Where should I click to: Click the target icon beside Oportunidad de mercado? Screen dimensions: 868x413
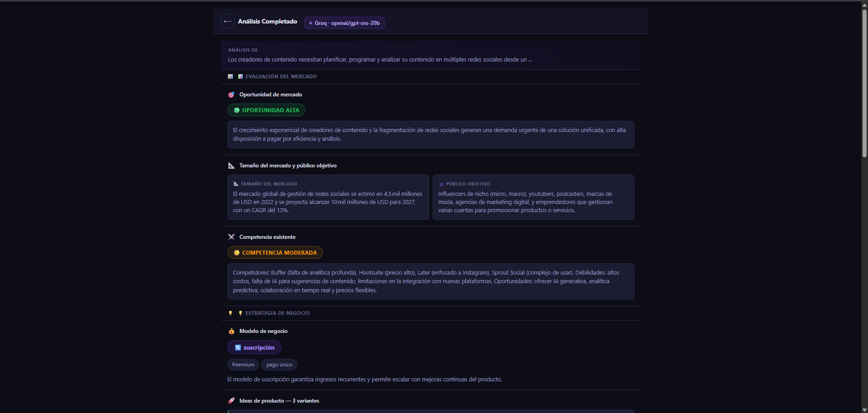[x=231, y=95]
